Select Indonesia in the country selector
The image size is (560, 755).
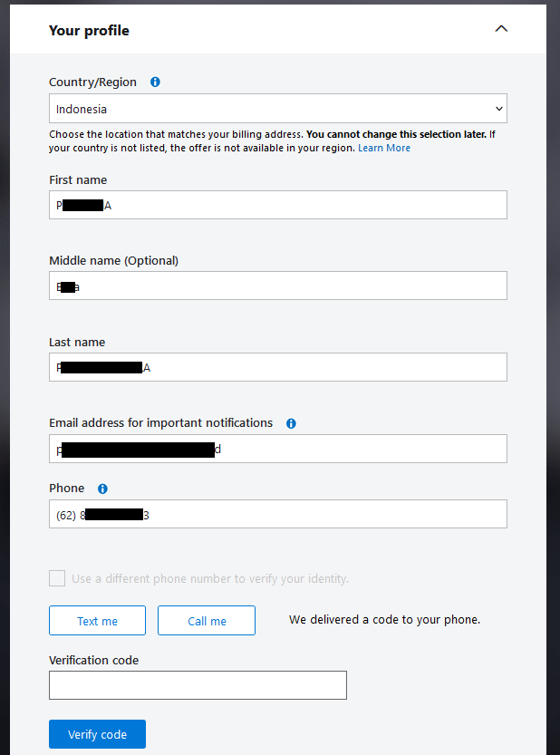[277, 108]
